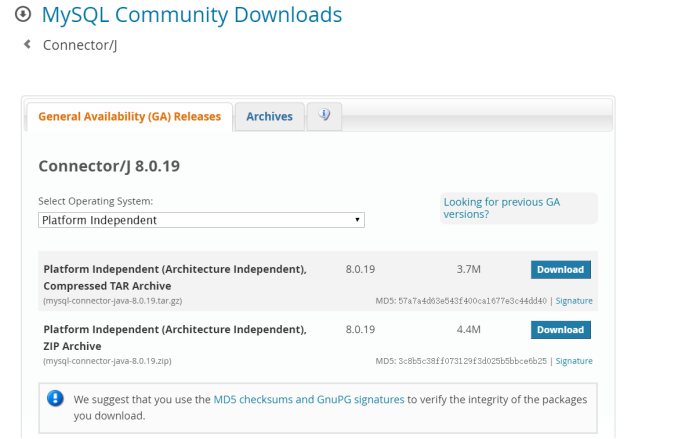
Task: Switch to the Archives tab
Action: tap(270, 117)
